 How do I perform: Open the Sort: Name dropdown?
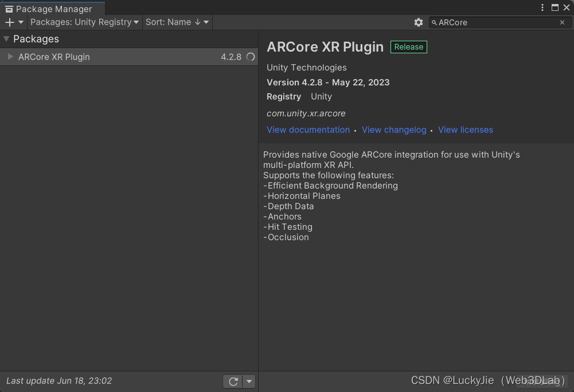click(x=177, y=22)
